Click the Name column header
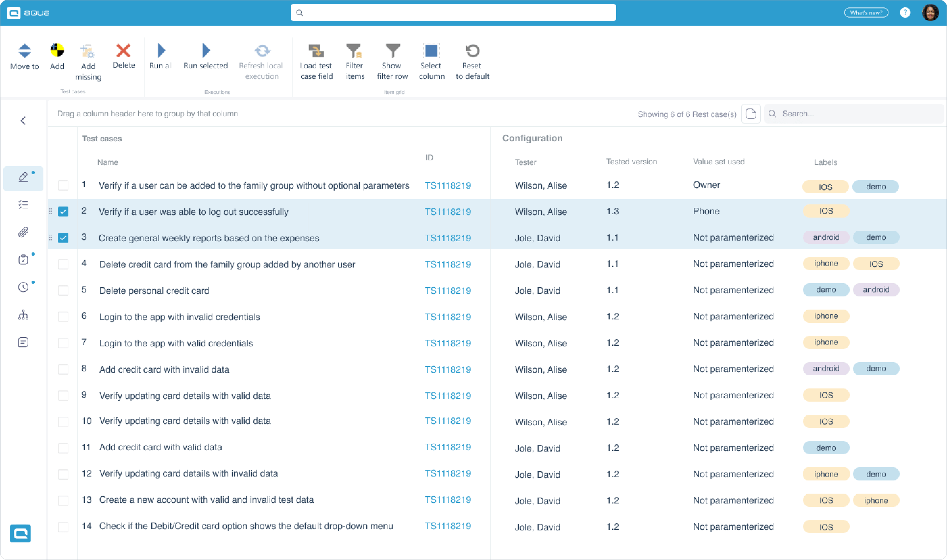The width and height of the screenshot is (947, 560). coord(108,162)
